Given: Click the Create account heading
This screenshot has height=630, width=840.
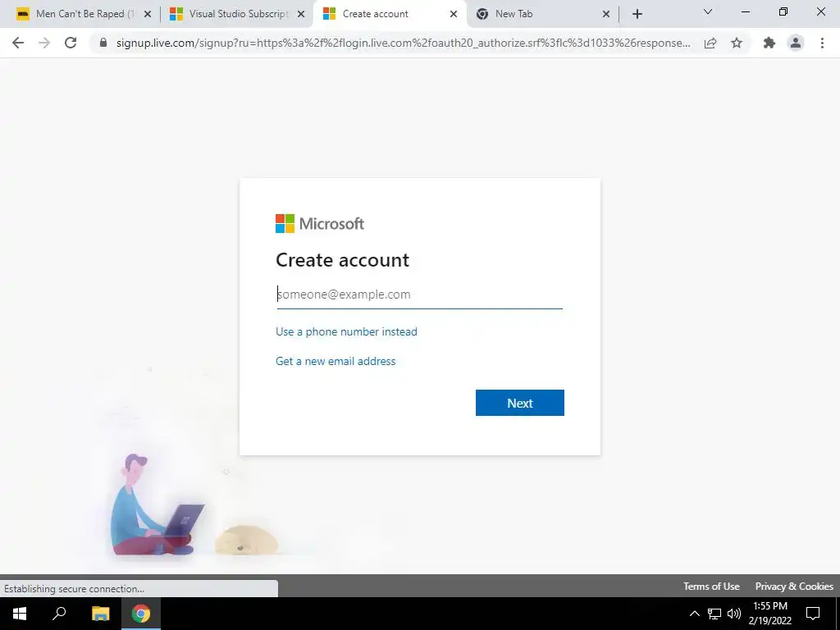Looking at the screenshot, I should point(342,260).
